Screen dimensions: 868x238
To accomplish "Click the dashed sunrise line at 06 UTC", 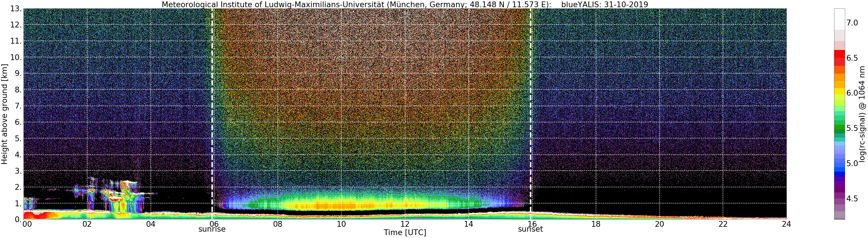I will click(x=212, y=114).
